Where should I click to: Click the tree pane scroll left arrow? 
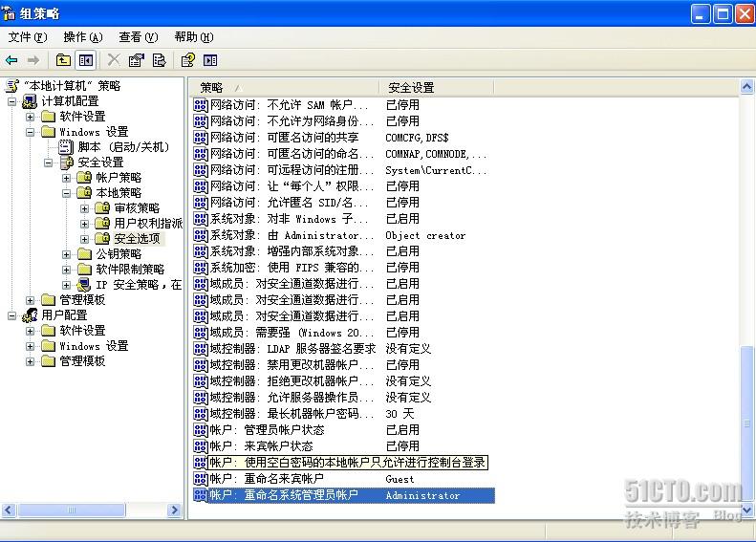10,509
